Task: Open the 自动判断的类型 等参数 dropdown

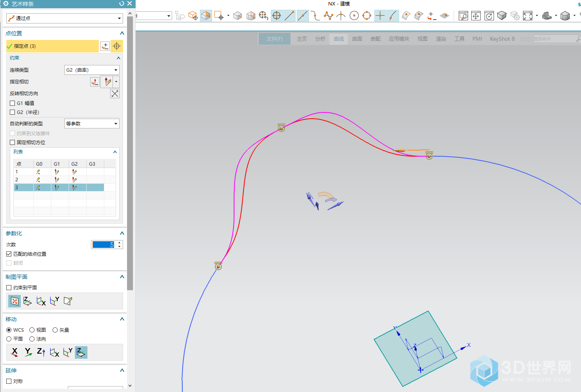Action: click(x=92, y=124)
